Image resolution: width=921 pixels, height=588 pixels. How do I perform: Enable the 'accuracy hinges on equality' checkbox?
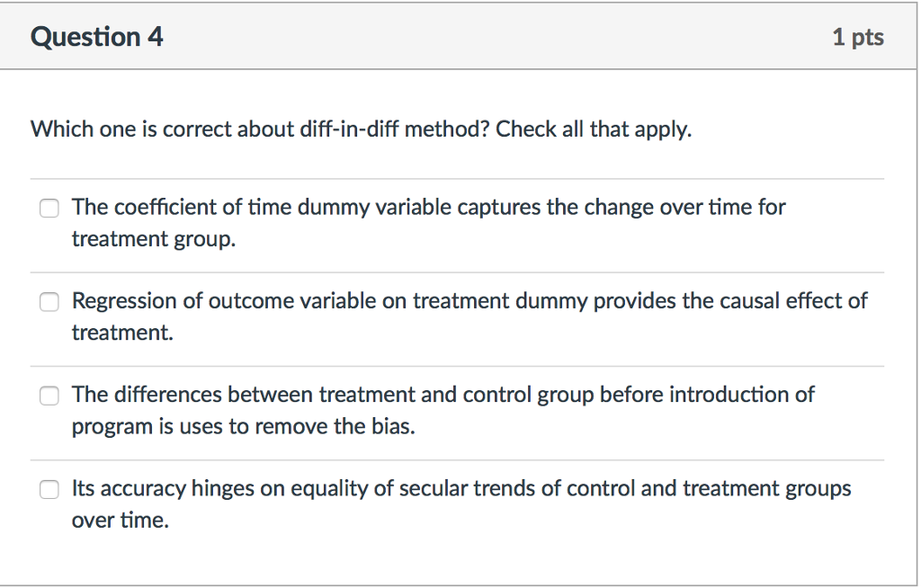49,489
